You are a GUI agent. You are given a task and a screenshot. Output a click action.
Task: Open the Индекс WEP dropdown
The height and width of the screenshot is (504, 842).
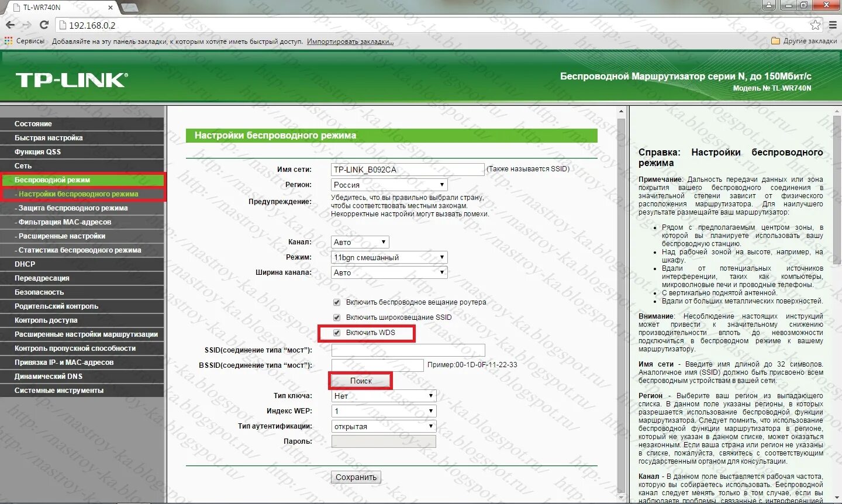(384, 411)
